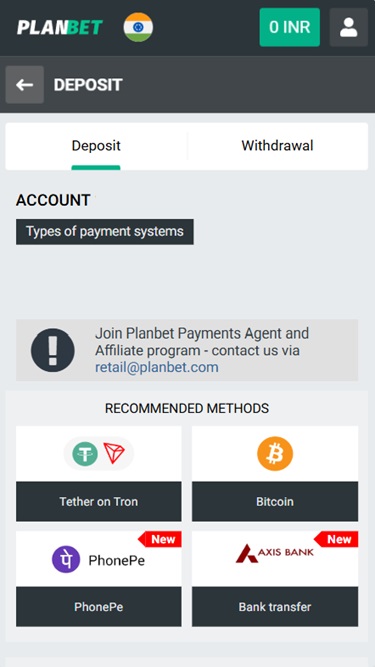The width and height of the screenshot is (375, 667).
Task: Open Types of payment systems selector
Action: click(105, 232)
